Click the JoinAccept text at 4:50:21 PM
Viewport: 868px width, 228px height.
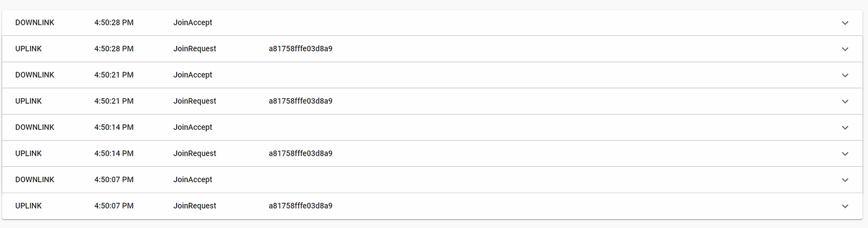point(192,75)
